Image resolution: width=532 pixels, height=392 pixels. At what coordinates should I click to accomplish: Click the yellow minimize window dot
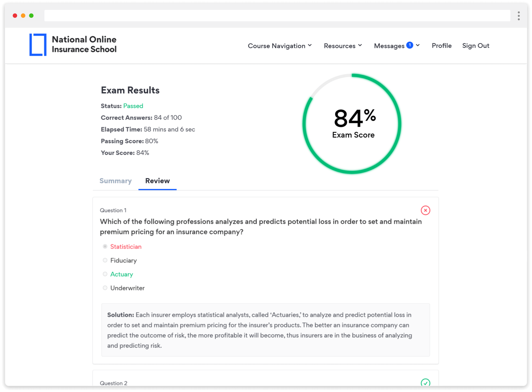pyautogui.click(x=23, y=16)
